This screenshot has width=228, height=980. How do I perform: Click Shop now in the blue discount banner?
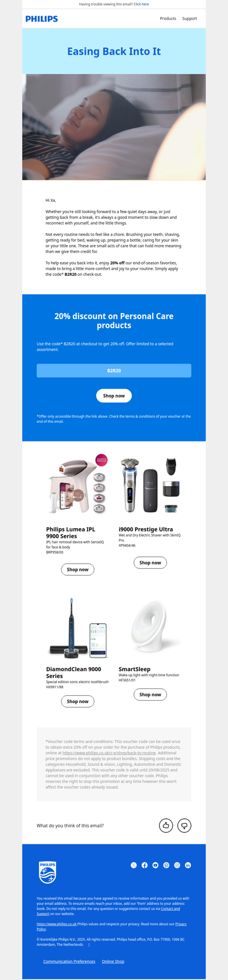point(114,395)
